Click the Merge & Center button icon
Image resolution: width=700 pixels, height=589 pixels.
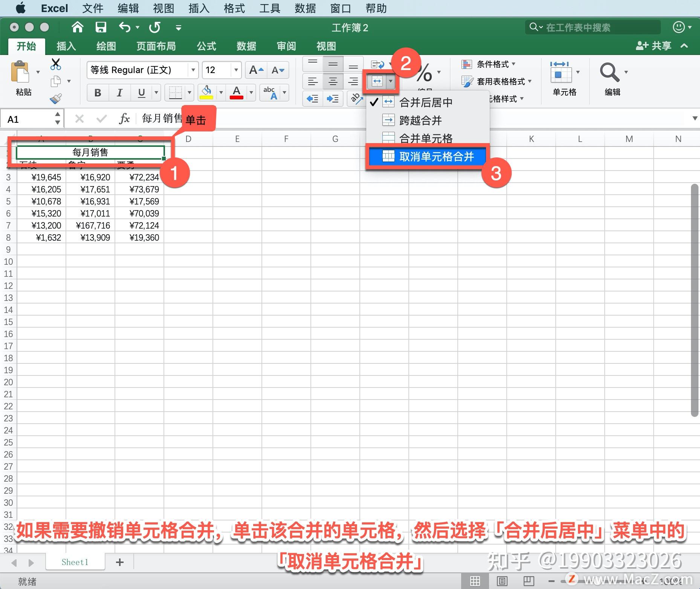tap(377, 81)
